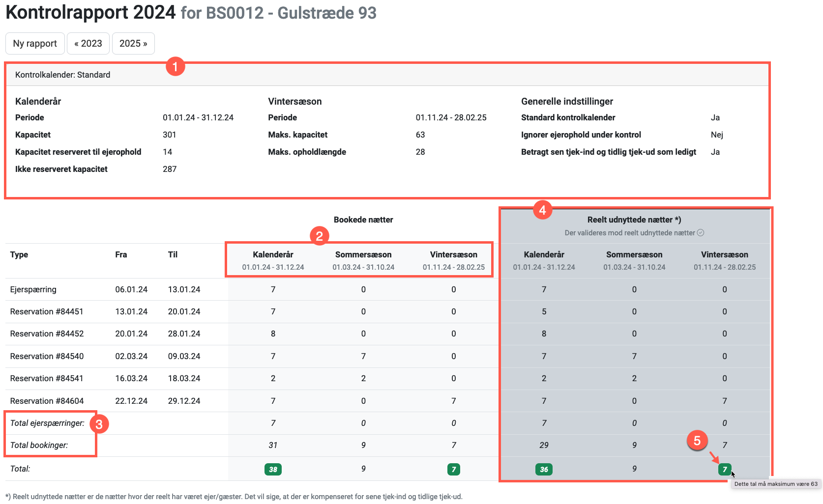Click the "Dette tal må maksimum være 63" tooltip

pos(775,484)
